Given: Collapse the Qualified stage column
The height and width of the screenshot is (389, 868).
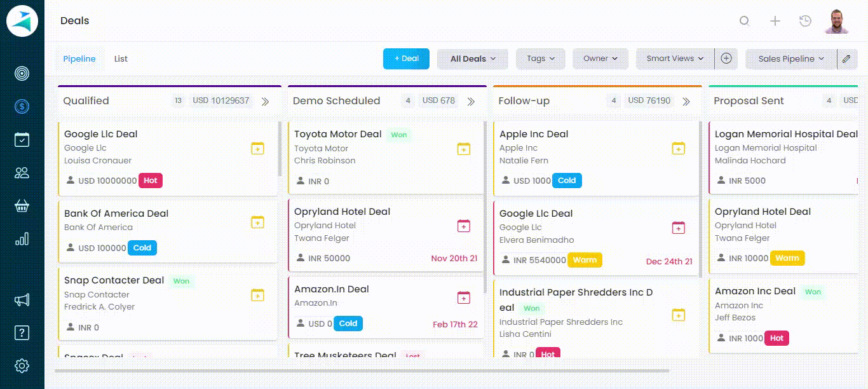Looking at the screenshot, I should [x=266, y=101].
